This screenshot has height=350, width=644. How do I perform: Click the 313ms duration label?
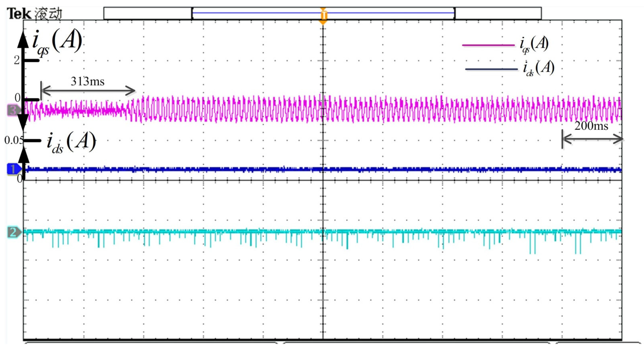pos(87,81)
